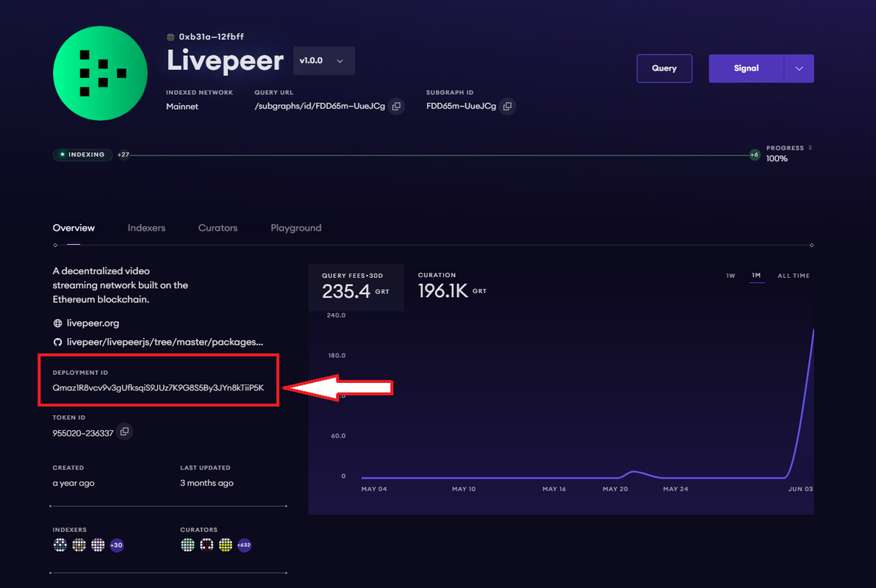
Task: Click the JUN 03 chart axis label
Action: coord(800,489)
